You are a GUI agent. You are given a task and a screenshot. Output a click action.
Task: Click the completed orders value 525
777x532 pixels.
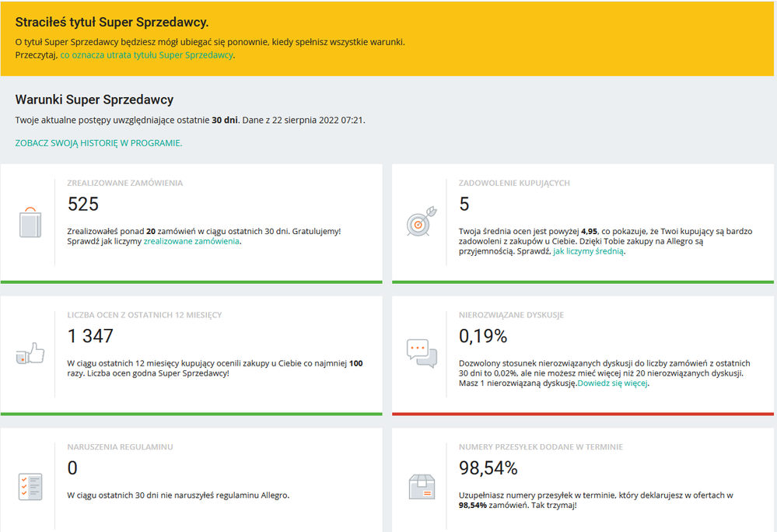pyautogui.click(x=83, y=204)
